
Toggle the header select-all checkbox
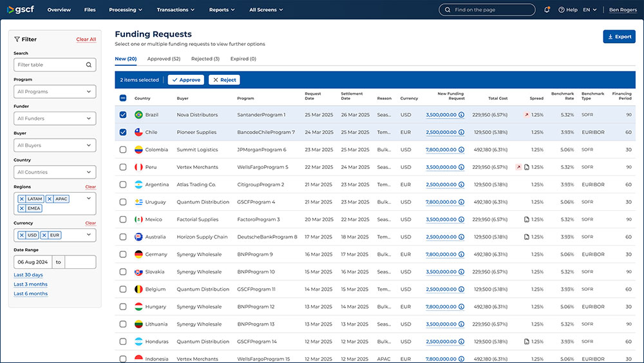pyautogui.click(x=123, y=98)
